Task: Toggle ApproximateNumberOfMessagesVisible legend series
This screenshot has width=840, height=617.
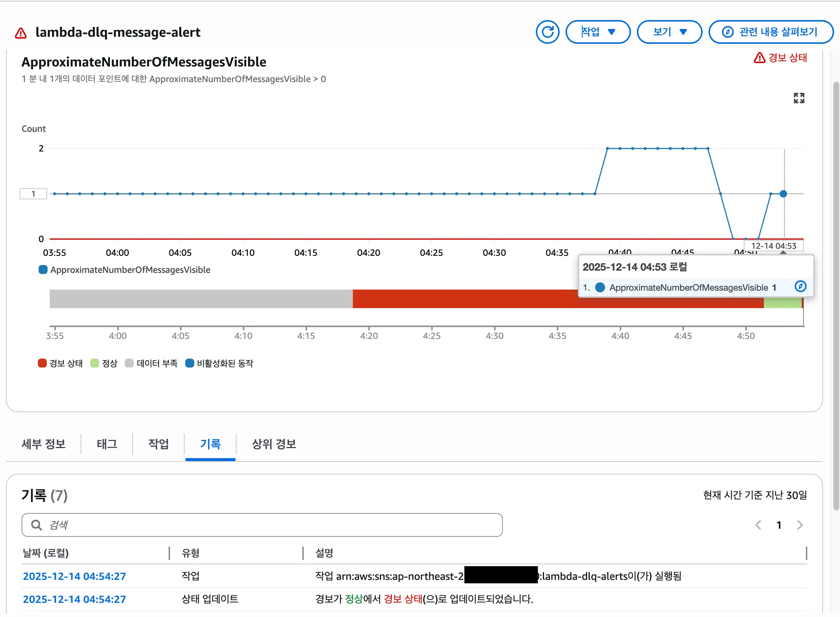Action: point(125,270)
